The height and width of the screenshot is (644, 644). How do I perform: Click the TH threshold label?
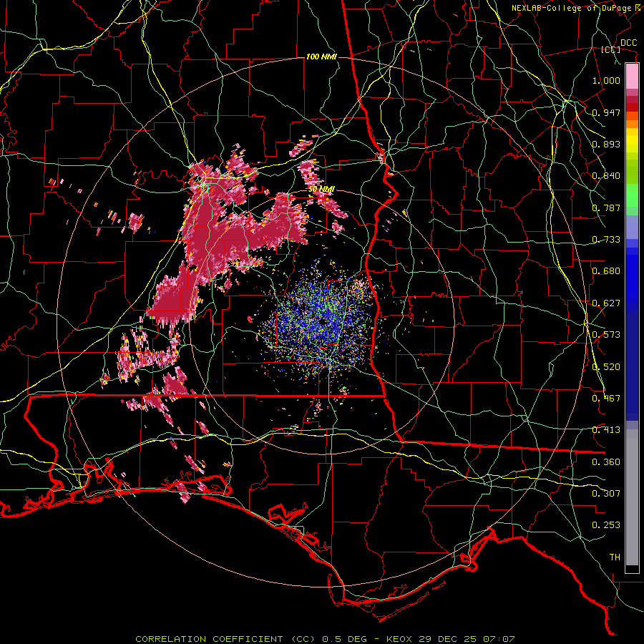[615, 557]
